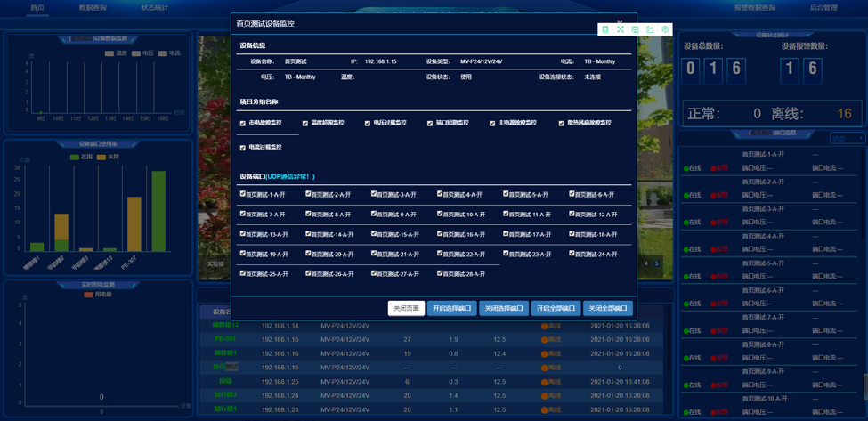Toggle port checkbox 首页测试-25-A-开
Viewport: 868px width, 421px height.
tap(242, 272)
